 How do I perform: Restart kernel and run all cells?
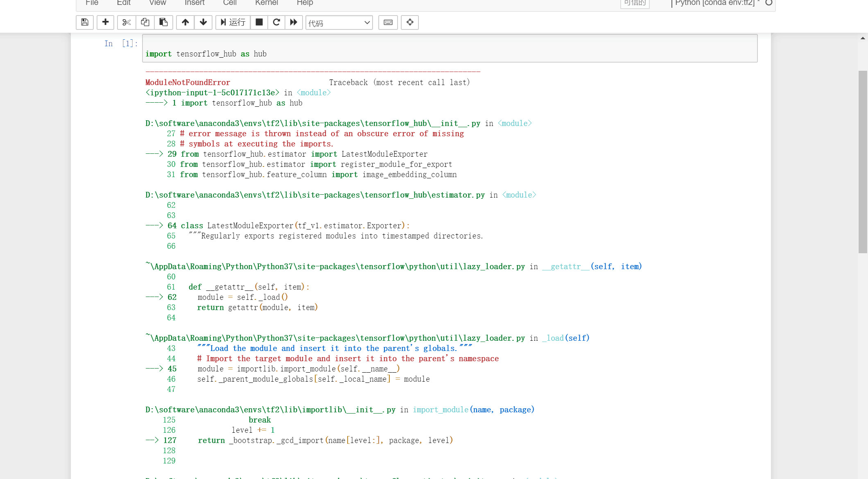pos(294,22)
